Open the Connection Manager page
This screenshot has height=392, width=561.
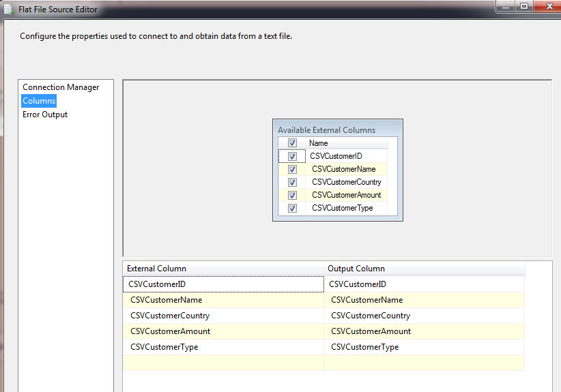[61, 87]
